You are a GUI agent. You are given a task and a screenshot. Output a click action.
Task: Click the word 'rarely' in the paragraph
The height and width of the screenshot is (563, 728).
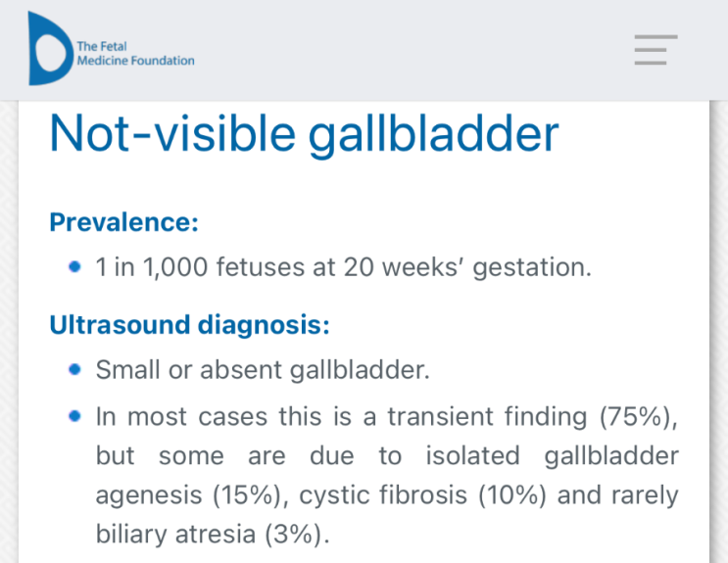(x=645, y=495)
